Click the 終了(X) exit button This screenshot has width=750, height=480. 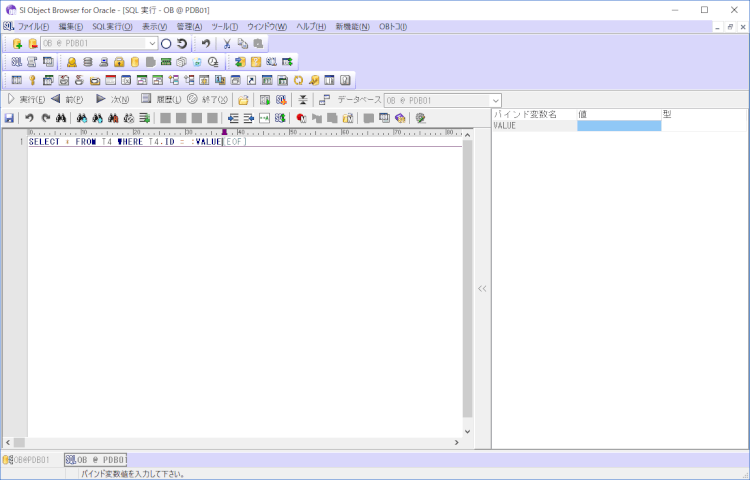click(x=207, y=100)
